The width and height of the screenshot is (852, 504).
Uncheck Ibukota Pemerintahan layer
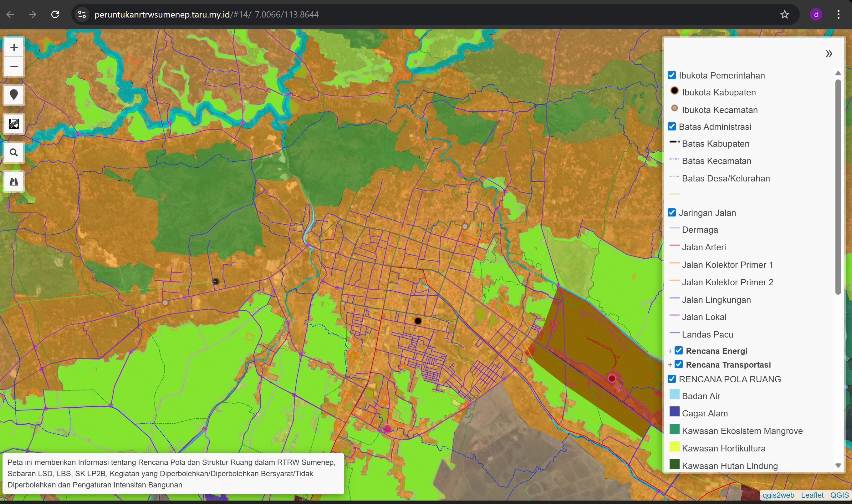click(x=671, y=75)
